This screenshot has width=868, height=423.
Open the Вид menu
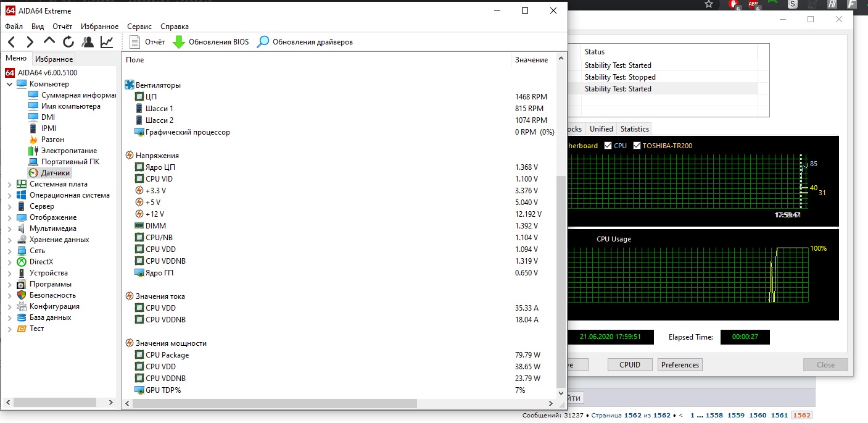pos(38,27)
